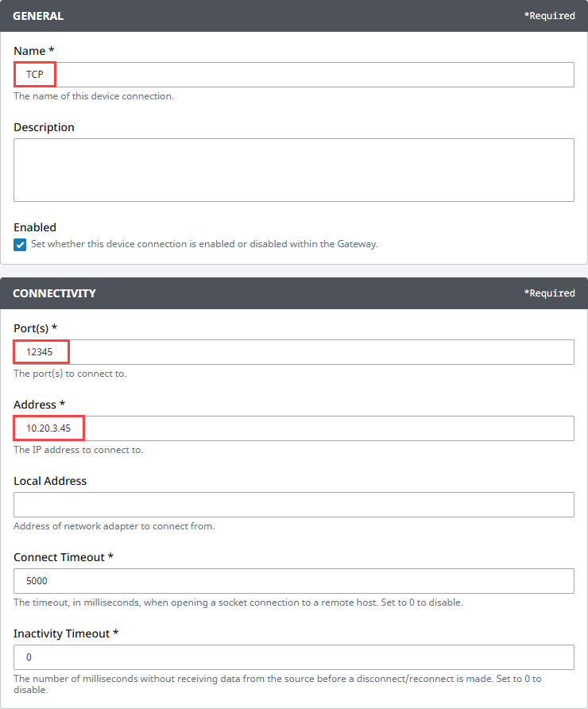Focus the empty Description text area

tap(294, 170)
